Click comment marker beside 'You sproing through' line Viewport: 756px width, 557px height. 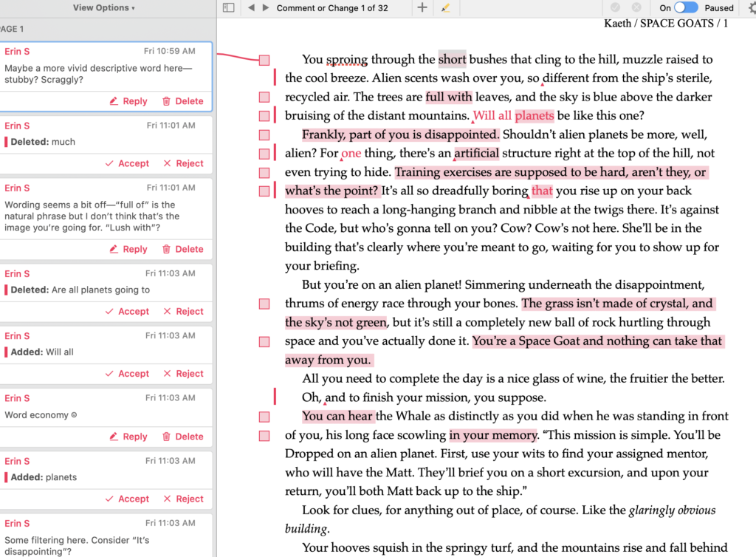[x=264, y=61]
